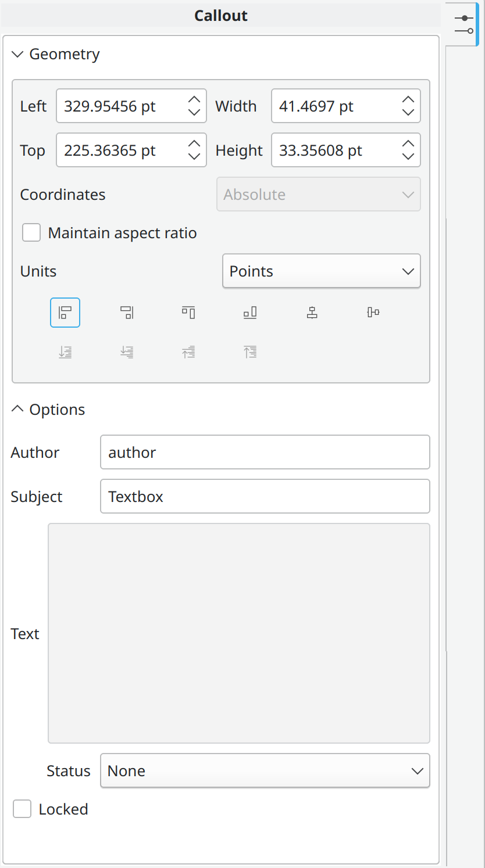Center the callout horizontally
This screenshot has width=485, height=868.
click(x=312, y=312)
